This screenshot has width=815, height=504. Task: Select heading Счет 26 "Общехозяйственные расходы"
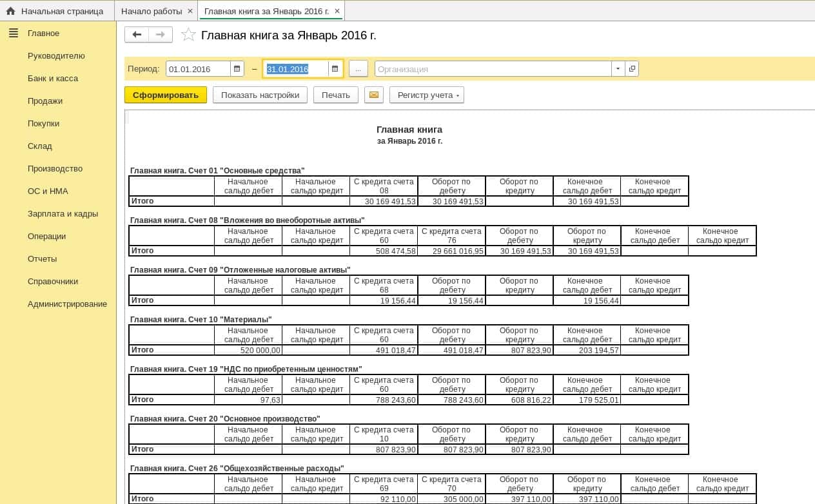coord(237,469)
